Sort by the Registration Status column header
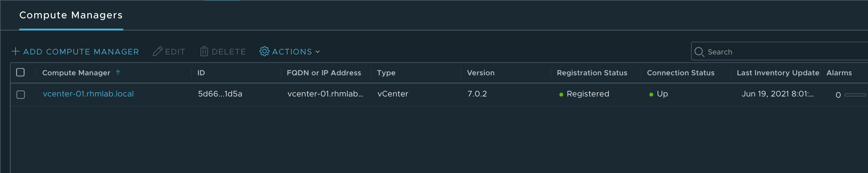Image resolution: width=868 pixels, height=173 pixels. pyautogui.click(x=592, y=72)
